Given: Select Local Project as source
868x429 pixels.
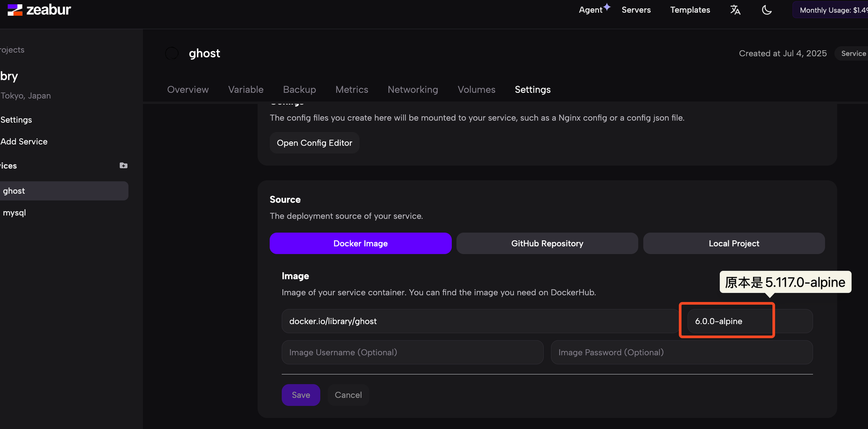Looking at the screenshot, I should click(734, 243).
